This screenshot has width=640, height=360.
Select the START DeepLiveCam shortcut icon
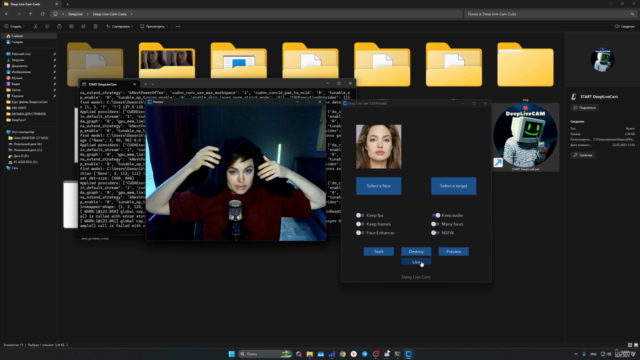(x=525, y=137)
